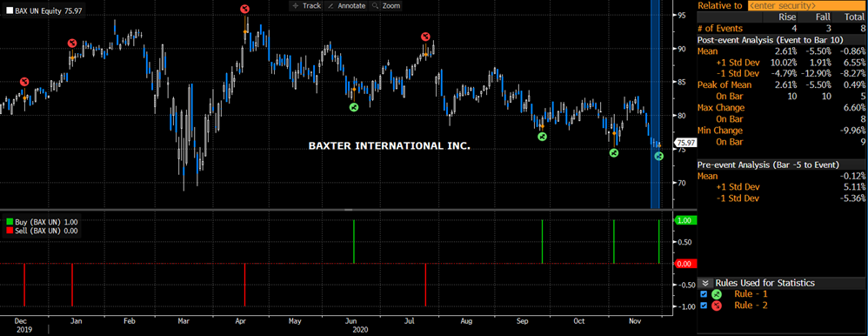868x336 pixels.
Task: Click the January sell signal bar in lower panel
Action: [72, 285]
